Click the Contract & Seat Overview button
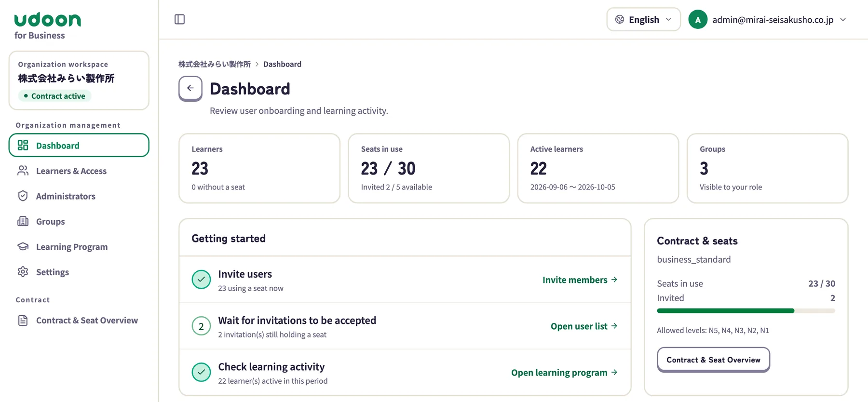Viewport: 868px width, 402px height. (713, 360)
